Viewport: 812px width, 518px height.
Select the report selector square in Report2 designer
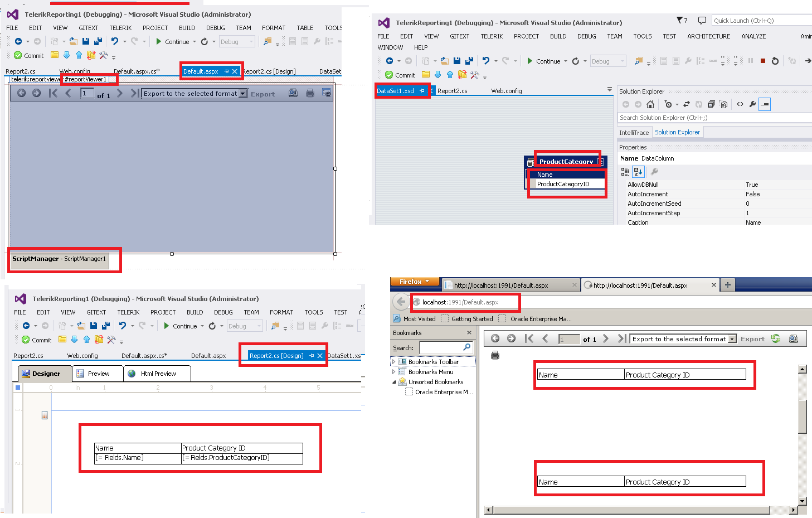point(18,388)
